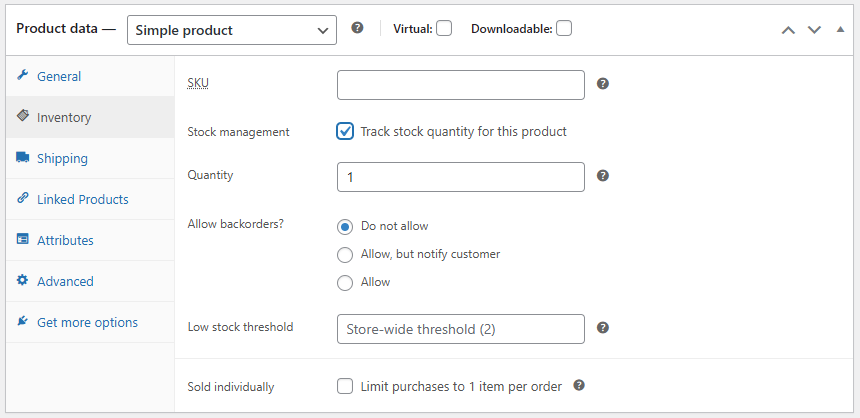Click help icon beside Low stock threshold
Image resolution: width=860 pixels, height=418 pixels.
click(x=603, y=327)
